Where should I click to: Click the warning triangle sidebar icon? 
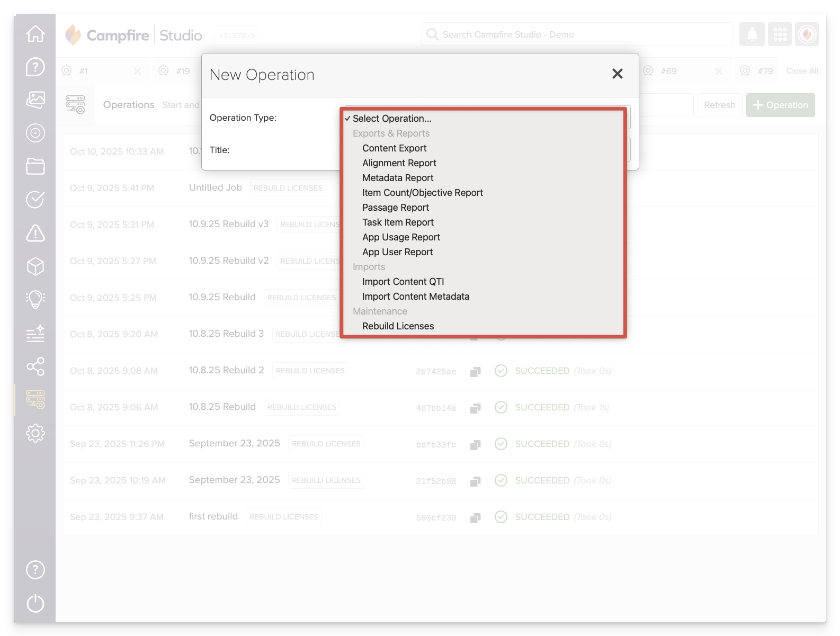pyautogui.click(x=35, y=233)
